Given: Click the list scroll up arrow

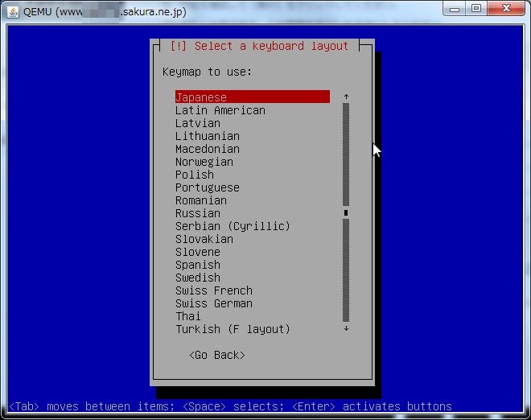Looking at the screenshot, I should [346, 97].
